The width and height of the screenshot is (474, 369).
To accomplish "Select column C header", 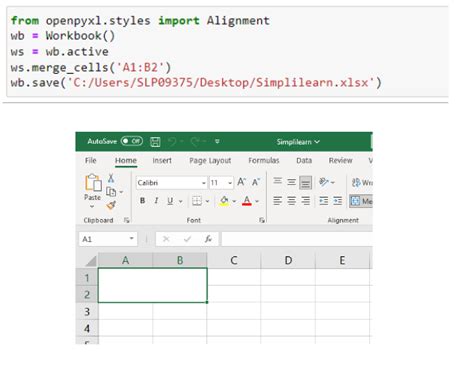I will coord(234,260).
